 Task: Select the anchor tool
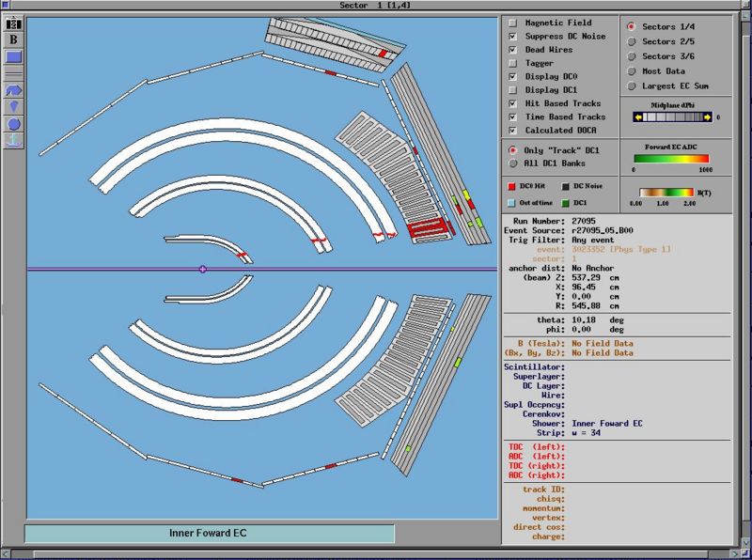[x=13, y=141]
